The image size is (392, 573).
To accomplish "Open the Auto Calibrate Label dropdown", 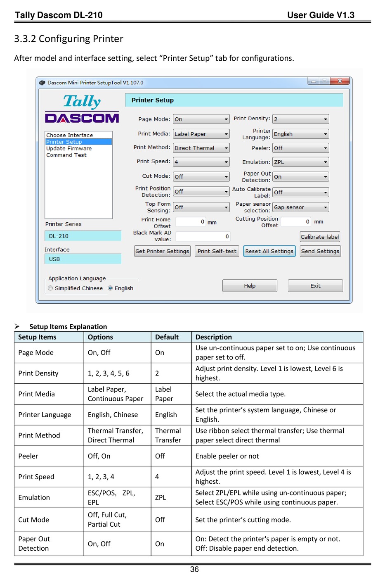I will coord(301,193).
